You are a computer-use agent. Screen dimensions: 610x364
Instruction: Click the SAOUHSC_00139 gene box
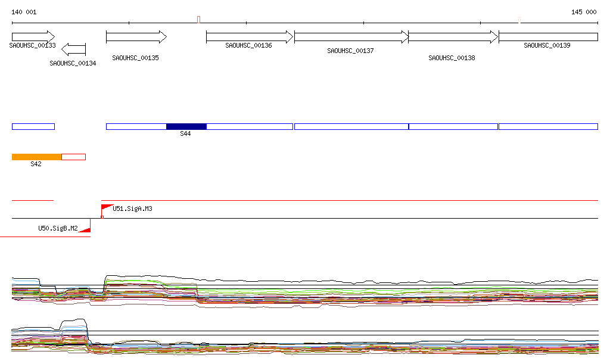coord(548,37)
